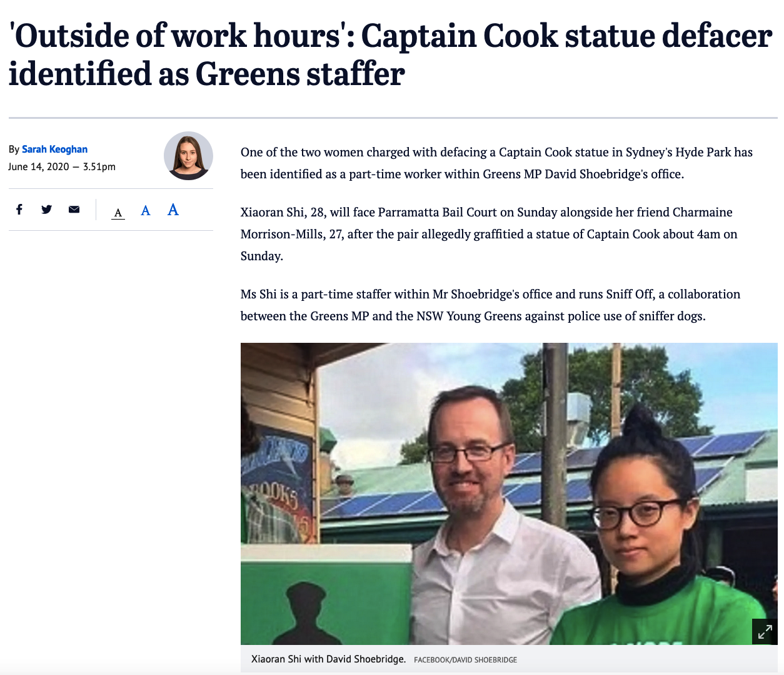Select the largest text size A
Image resolution: width=784 pixels, height=675 pixels.
pos(173,210)
